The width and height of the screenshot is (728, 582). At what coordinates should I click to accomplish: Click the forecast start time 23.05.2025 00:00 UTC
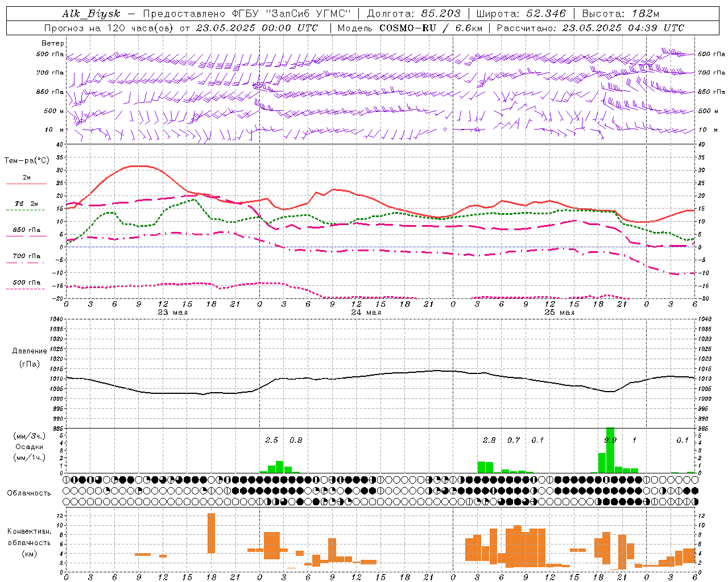[257, 28]
